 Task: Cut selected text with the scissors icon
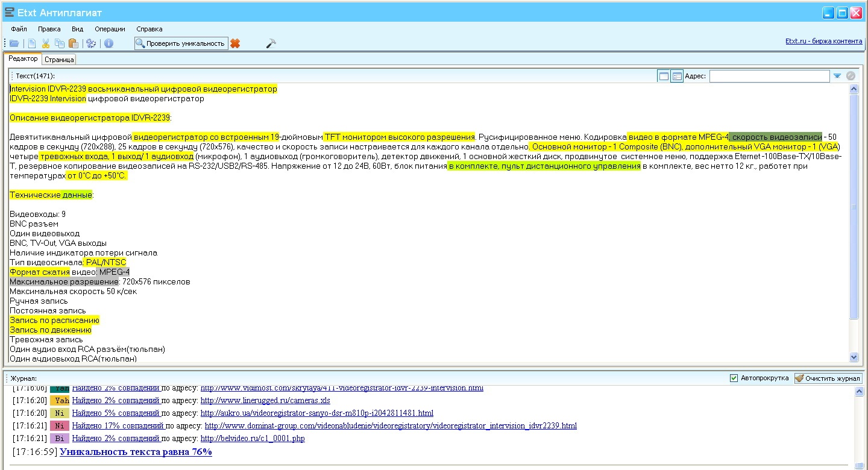(x=46, y=43)
